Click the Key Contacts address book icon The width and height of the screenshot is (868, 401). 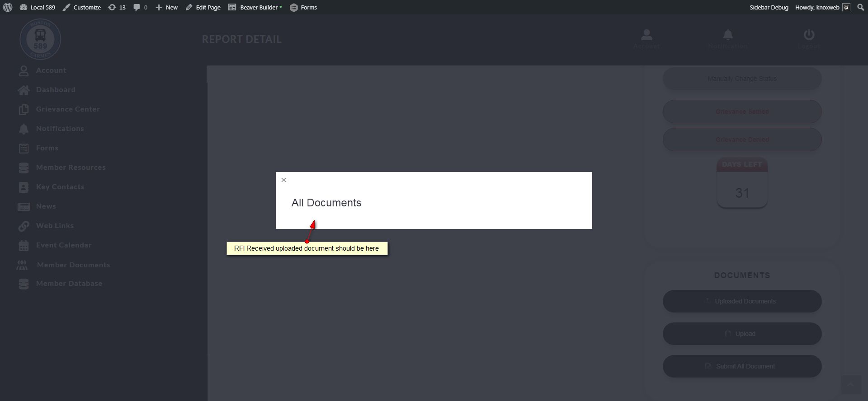click(x=24, y=187)
